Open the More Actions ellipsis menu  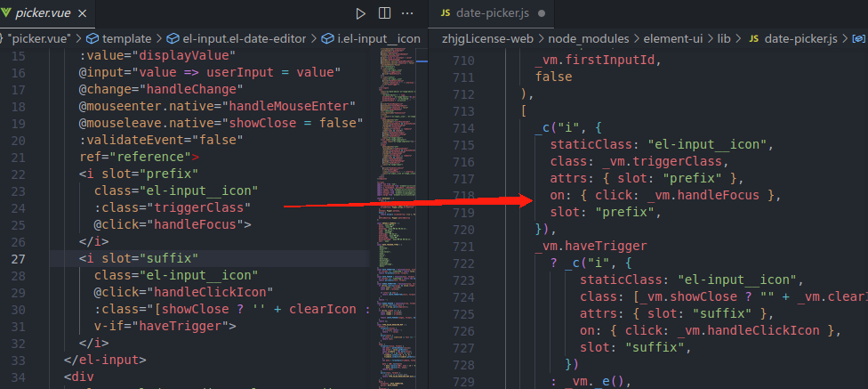tap(407, 13)
